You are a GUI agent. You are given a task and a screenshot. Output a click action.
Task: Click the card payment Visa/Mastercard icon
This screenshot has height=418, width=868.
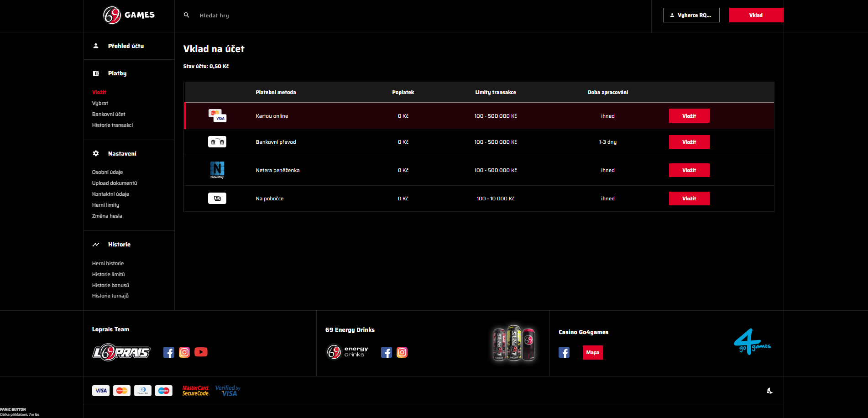[x=217, y=115]
